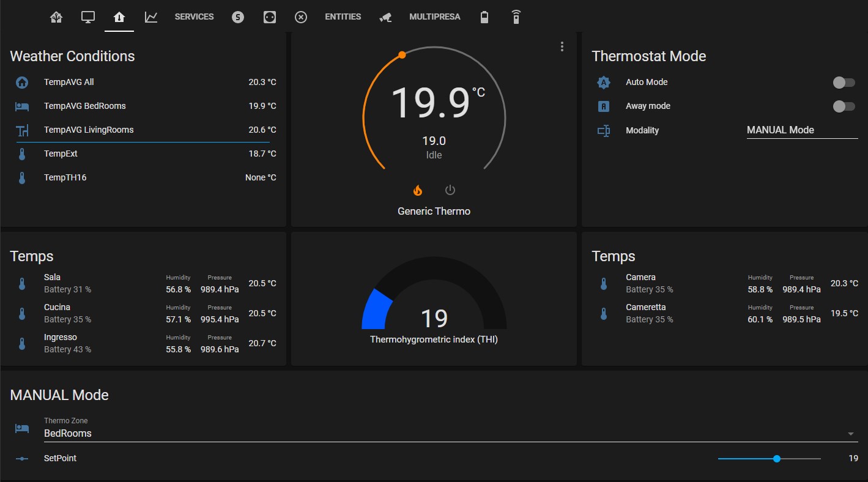Open the Cameretta sensor name
Viewport: 868px width, 482px height.
[646, 307]
